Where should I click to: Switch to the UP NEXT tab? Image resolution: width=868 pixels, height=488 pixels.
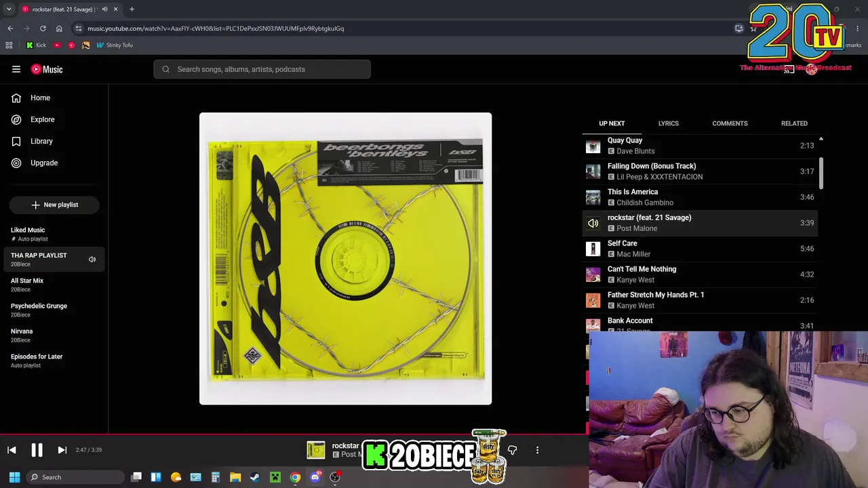click(x=612, y=123)
